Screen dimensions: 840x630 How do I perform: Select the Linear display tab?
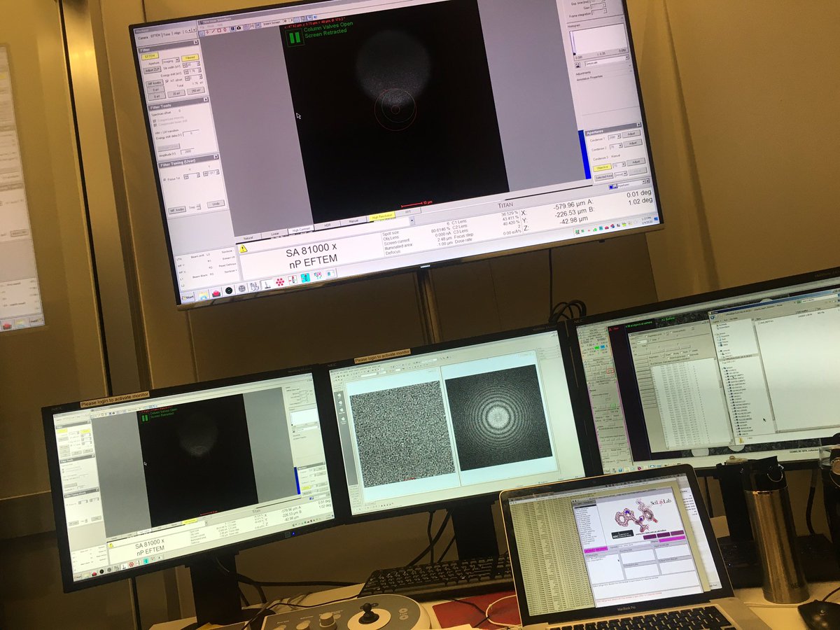click(274, 234)
